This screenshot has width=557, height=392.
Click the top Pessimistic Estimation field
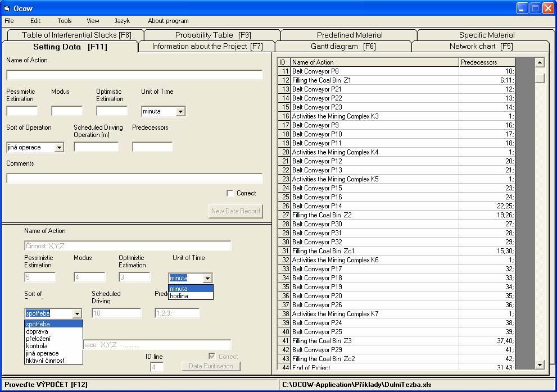tap(22, 111)
